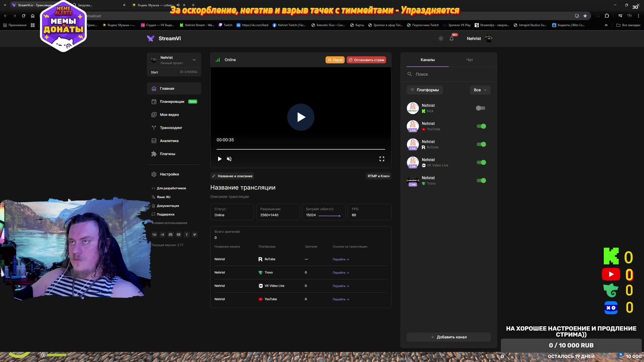Click the notifications bell icon
Screen dimensions: 644x362
[x=452, y=38]
